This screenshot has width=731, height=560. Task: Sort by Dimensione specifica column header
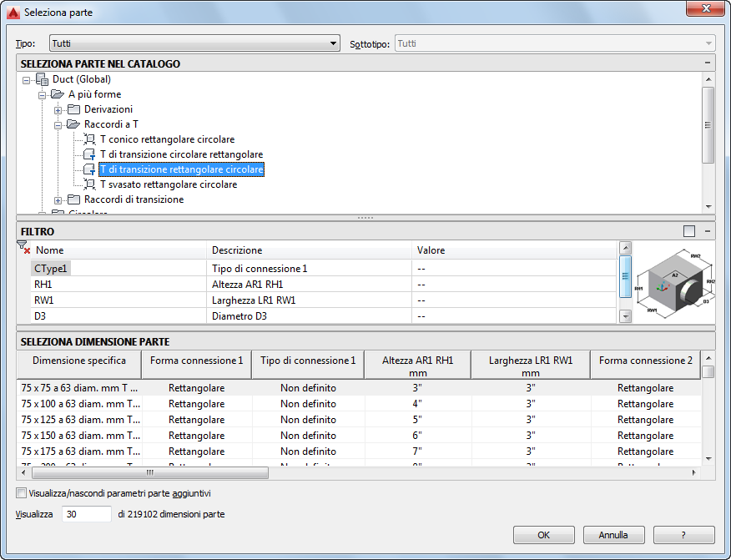78,365
